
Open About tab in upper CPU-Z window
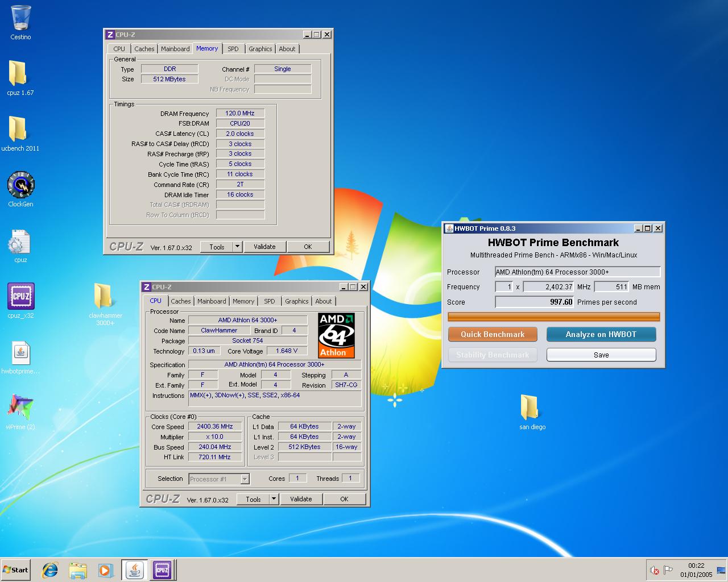pos(287,49)
